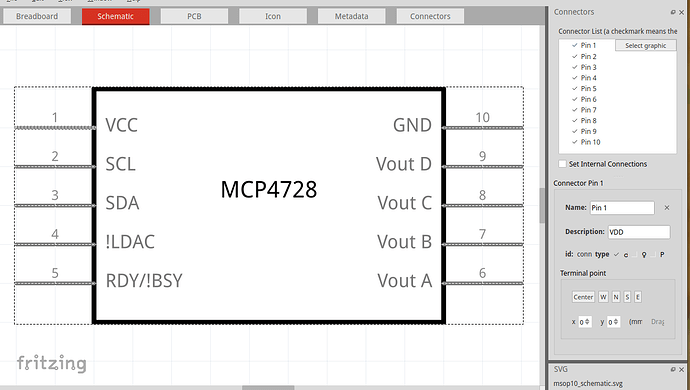The image size is (690, 390).
Task: Click pin 2 line next to SCL
Action: click(55, 167)
